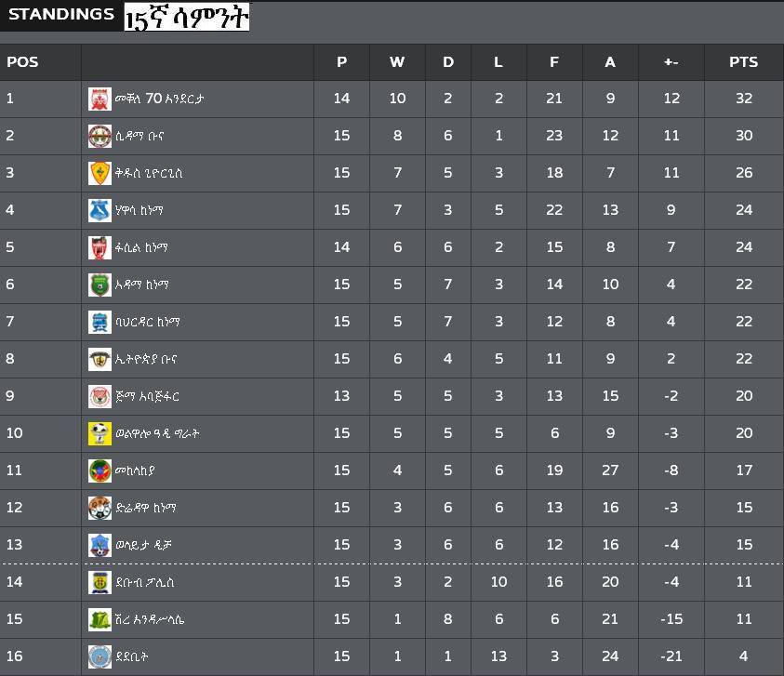
Task: Click the green crest logo in row 15
Action: [100, 619]
